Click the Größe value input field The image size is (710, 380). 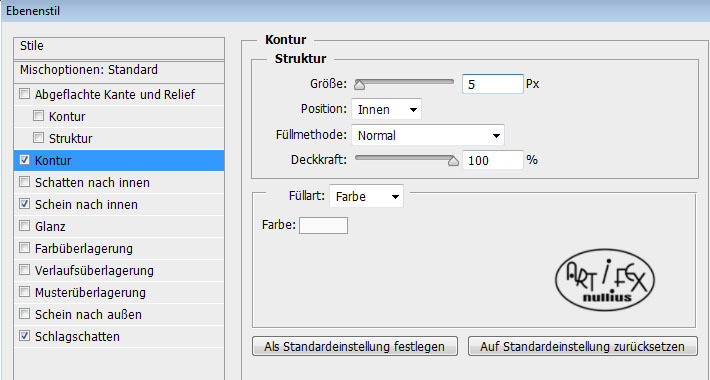(x=493, y=84)
